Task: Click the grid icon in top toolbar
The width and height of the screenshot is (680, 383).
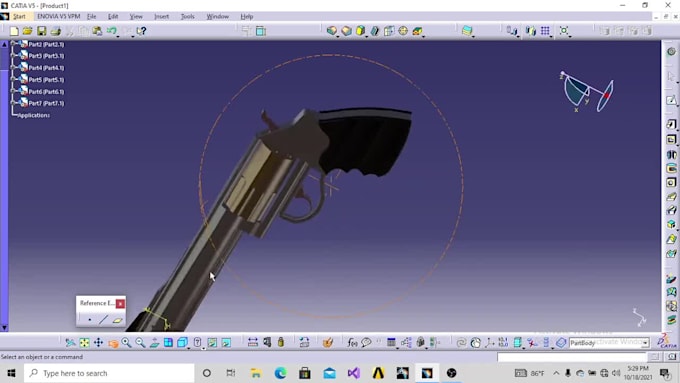Action: (x=545, y=30)
